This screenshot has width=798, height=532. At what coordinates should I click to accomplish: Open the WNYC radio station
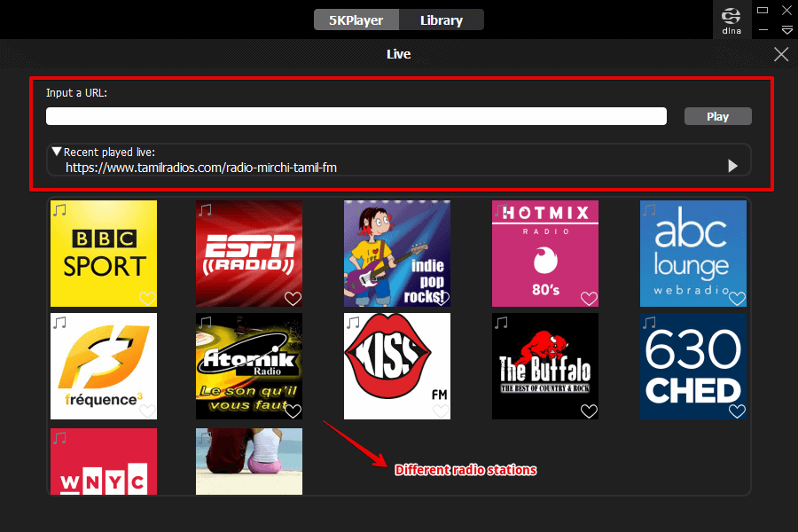point(104,461)
